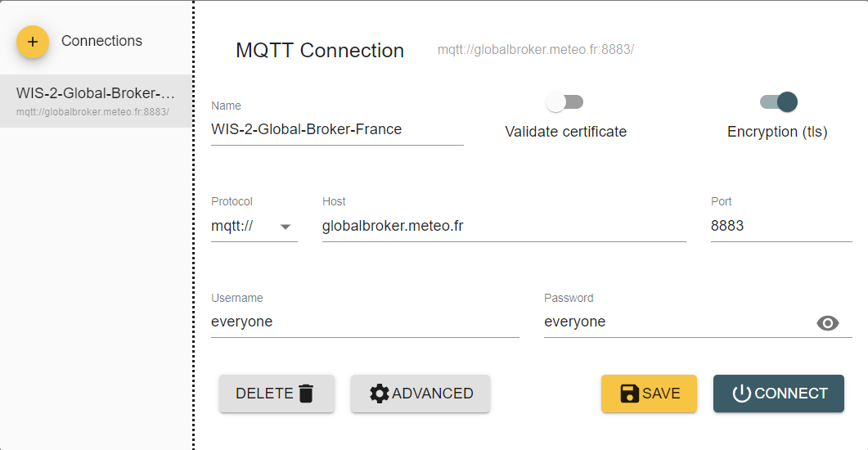Screen dimensions: 868x450
Task: Click the Port field 8883
Action: (x=781, y=226)
